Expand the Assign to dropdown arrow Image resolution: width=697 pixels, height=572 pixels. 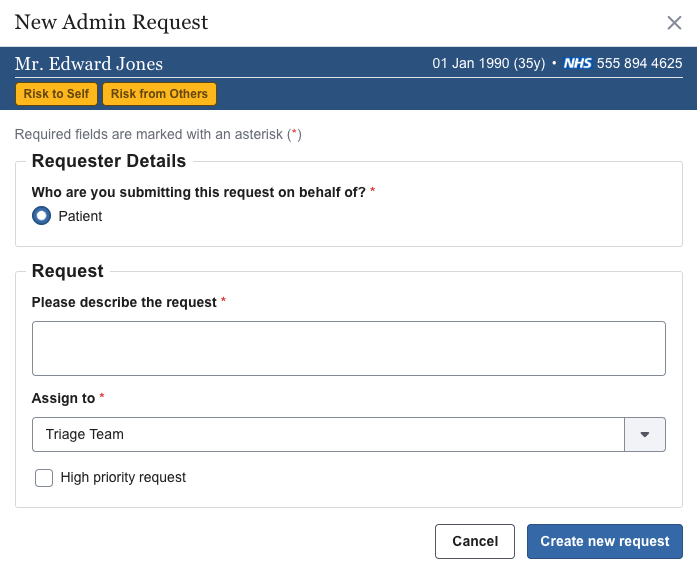click(645, 435)
